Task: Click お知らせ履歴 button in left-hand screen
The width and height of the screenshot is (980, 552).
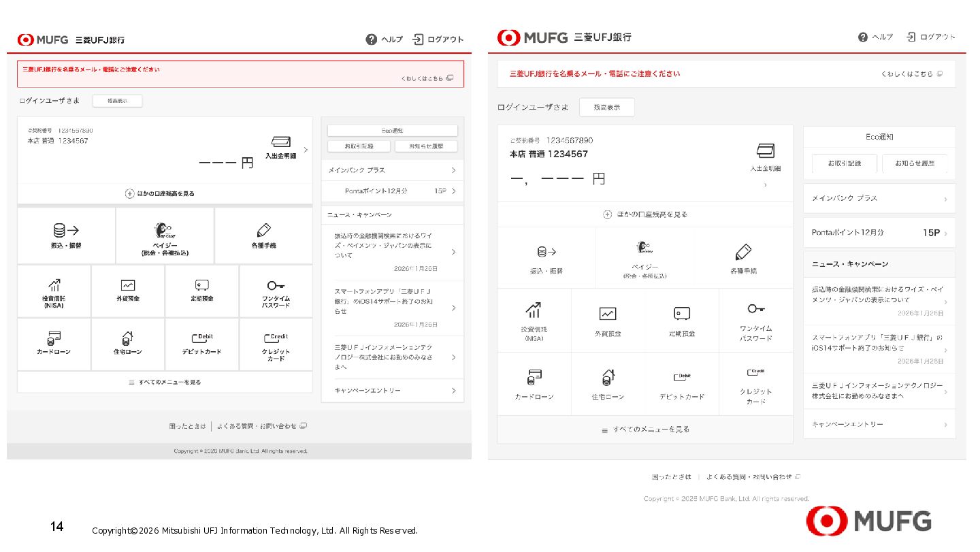Action: pos(426,146)
